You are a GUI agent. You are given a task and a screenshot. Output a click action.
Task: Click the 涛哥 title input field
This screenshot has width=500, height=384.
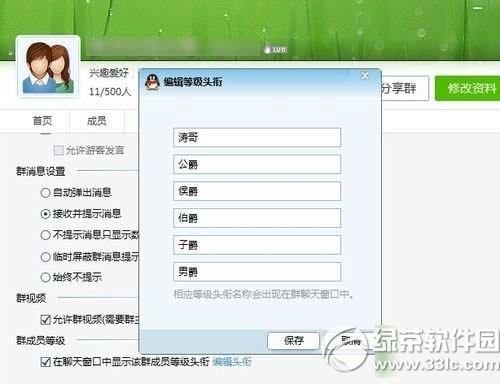point(257,137)
